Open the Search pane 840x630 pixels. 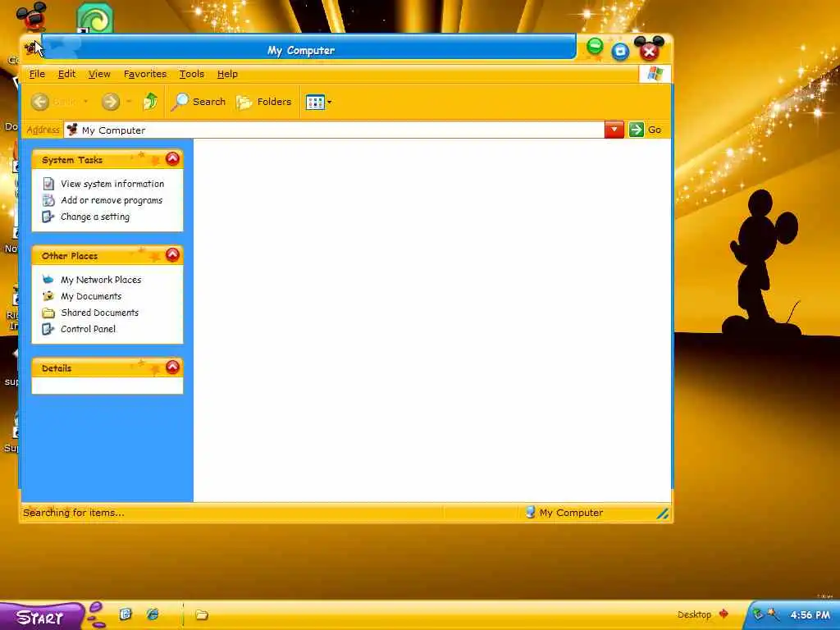tap(199, 102)
